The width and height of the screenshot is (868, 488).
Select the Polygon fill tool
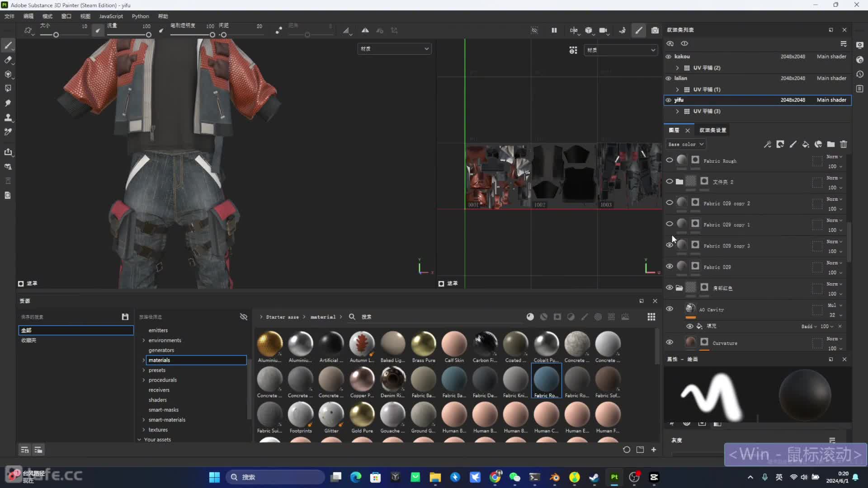point(8,89)
